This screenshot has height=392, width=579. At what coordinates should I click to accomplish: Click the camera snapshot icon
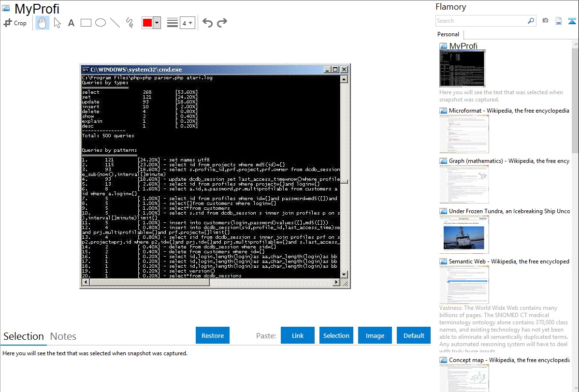(545, 21)
